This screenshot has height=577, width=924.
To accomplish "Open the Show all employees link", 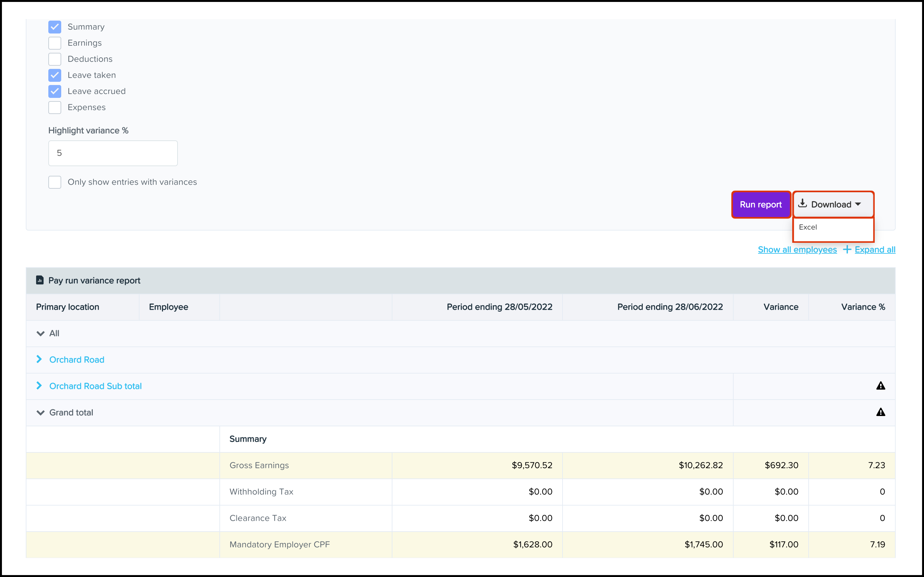I will [x=797, y=250].
